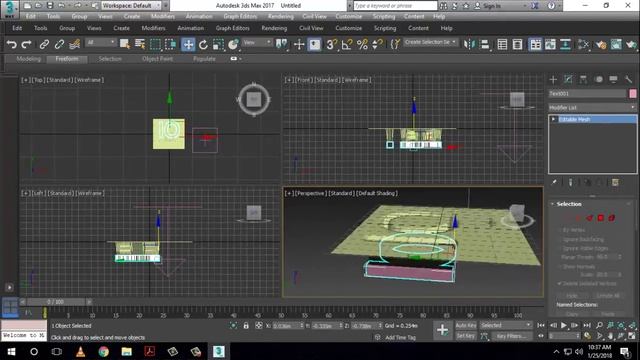Click the Render Production teapot icon
The image size is (640, 360).
[x=631, y=44]
